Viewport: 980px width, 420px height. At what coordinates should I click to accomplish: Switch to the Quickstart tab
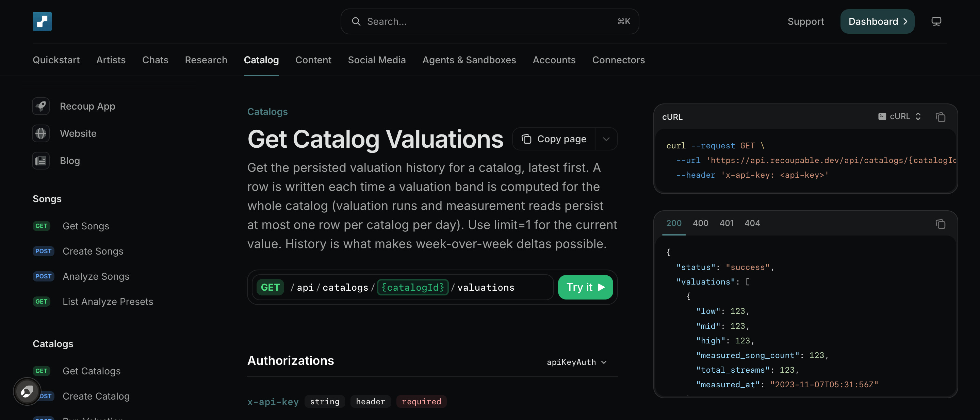[56, 60]
